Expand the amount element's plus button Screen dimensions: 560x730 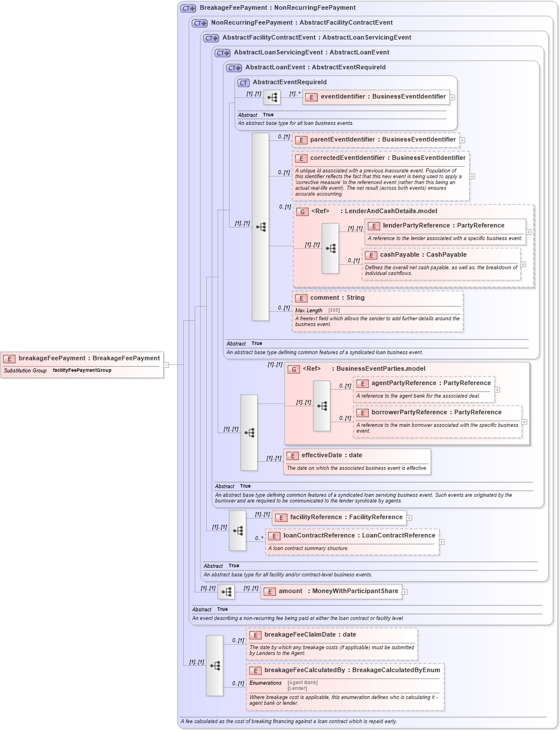coord(405,591)
